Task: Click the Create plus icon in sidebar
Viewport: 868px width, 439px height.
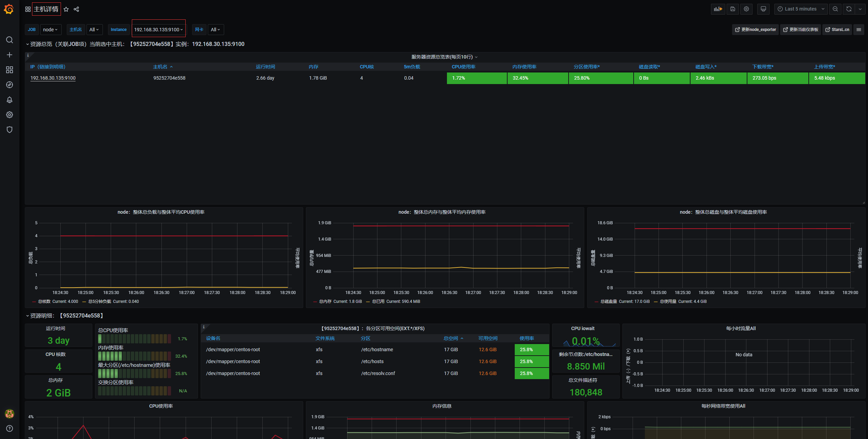Action: pos(10,55)
